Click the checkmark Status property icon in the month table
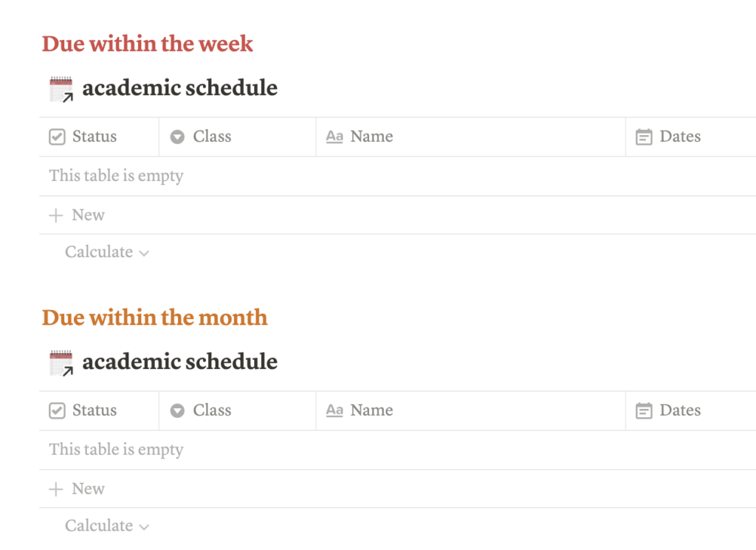 pyautogui.click(x=56, y=410)
